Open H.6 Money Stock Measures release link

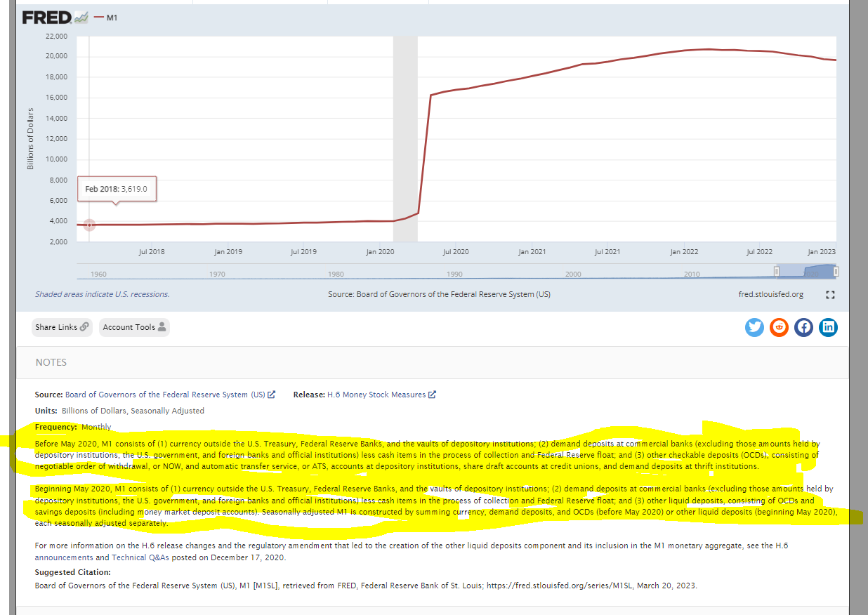[x=381, y=395]
